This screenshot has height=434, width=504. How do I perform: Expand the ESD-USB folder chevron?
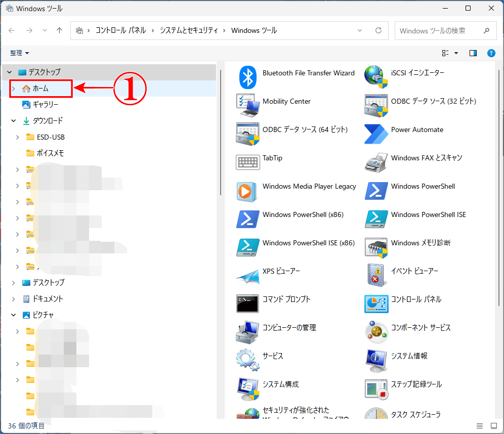(x=18, y=137)
